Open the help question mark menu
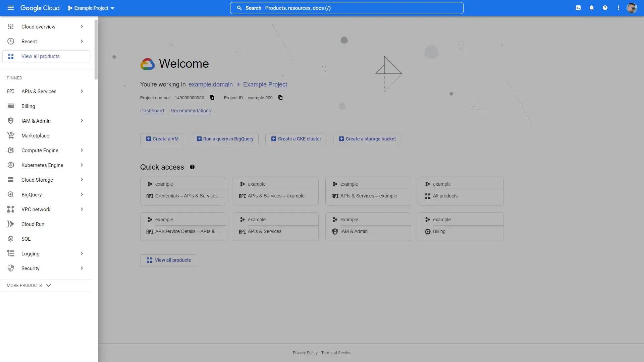 tap(605, 8)
